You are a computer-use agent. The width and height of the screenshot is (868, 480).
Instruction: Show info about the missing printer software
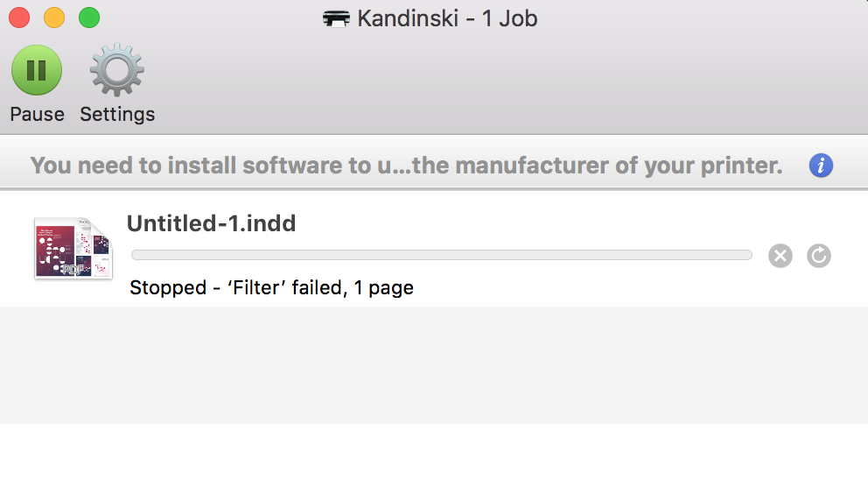point(821,166)
